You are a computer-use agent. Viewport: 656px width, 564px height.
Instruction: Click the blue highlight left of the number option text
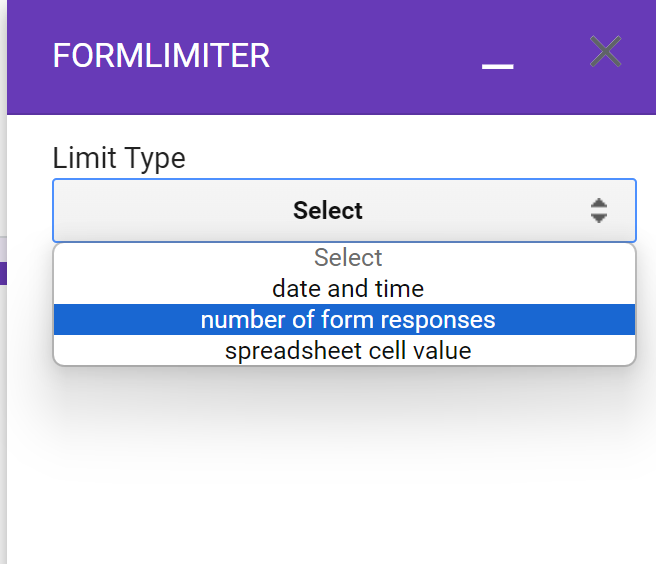pyautogui.click(x=120, y=320)
